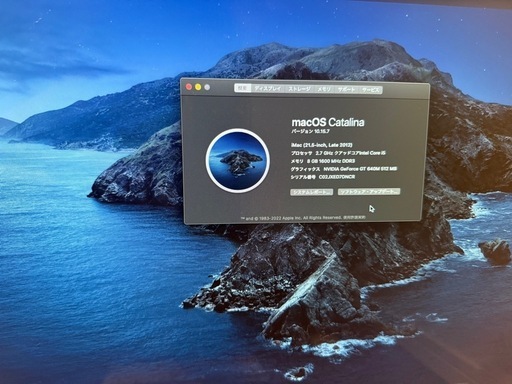Screen dimensions: 512x384
Task: Click the シリアル番号 serial number line
Action: coord(323,177)
